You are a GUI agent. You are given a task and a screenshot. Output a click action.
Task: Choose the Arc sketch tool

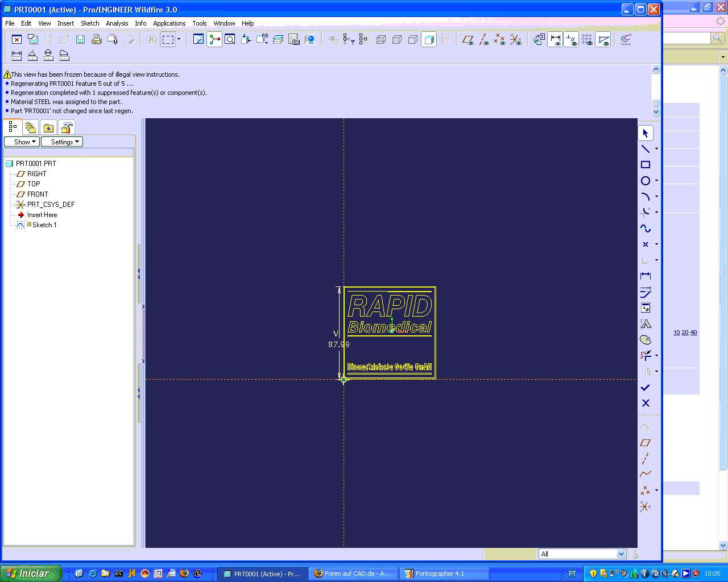pyautogui.click(x=646, y=197)
